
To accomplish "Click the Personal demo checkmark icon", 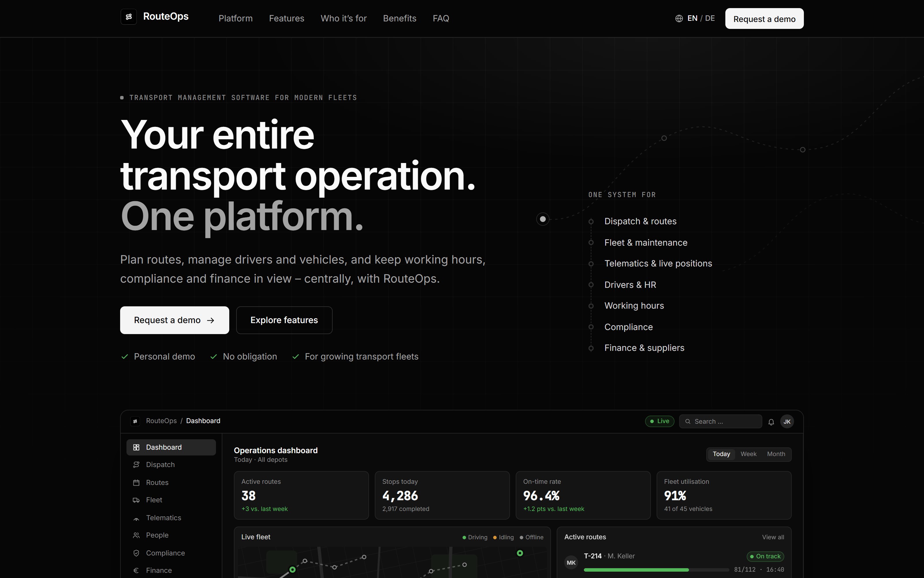I will [124, 357].
